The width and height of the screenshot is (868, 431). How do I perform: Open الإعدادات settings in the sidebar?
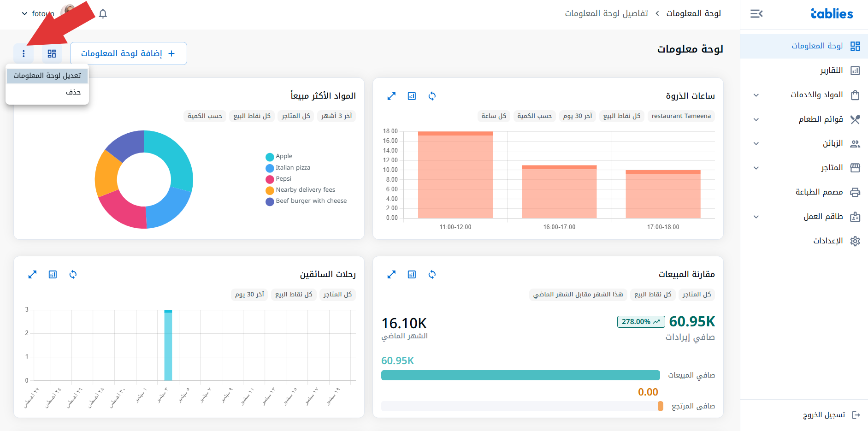tap(804, 241)
